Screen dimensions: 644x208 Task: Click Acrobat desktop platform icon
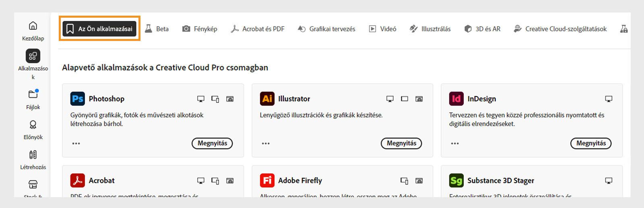click(x=200, y=181)
